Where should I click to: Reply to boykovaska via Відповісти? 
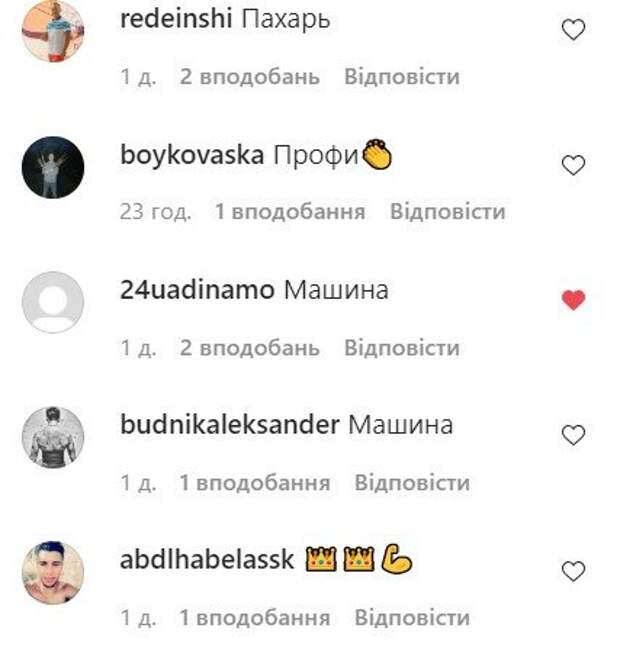[x=447, y=211]
